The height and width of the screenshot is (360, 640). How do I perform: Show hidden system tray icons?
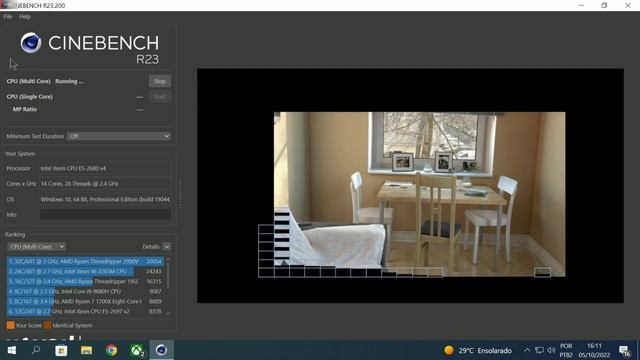(x=527, y=350)
